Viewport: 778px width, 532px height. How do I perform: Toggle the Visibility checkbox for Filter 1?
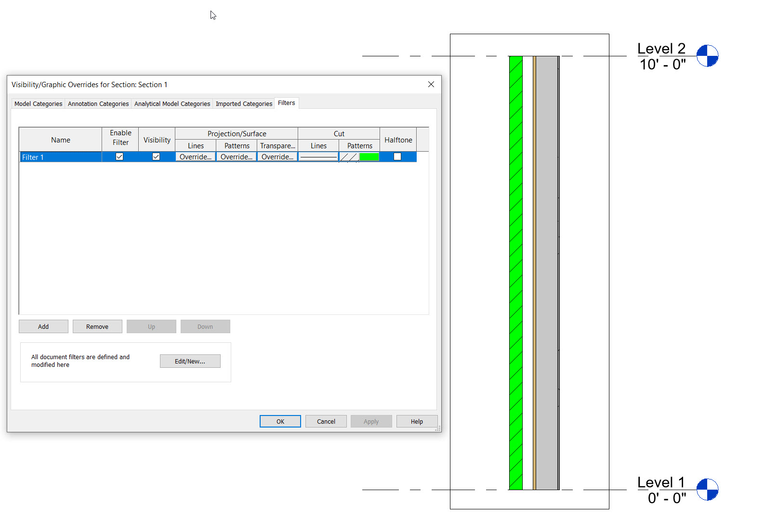click(x=156, y=156)
